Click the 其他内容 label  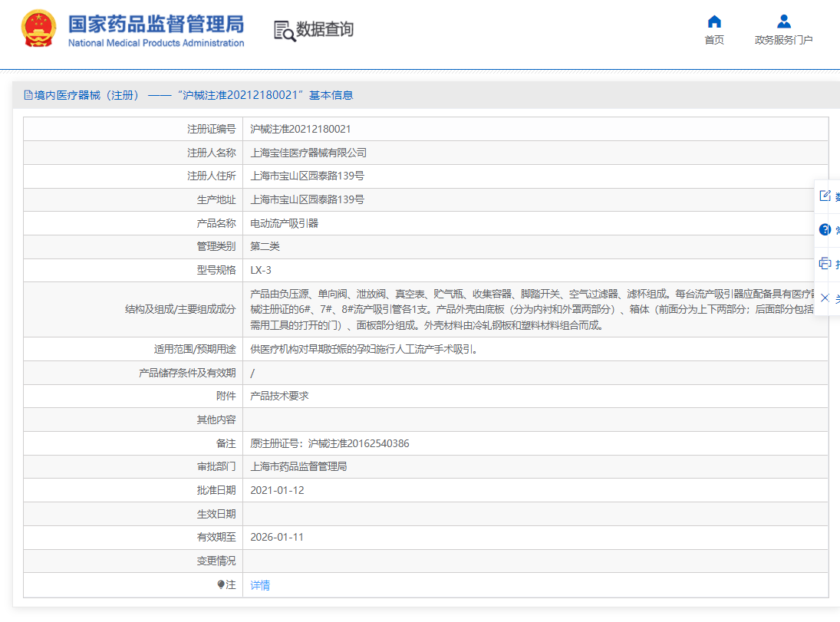click(x=216, y=420)
